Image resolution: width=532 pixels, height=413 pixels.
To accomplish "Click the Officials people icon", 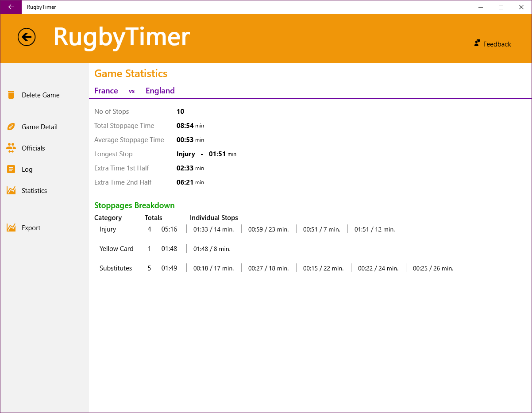I will [11, 148].
